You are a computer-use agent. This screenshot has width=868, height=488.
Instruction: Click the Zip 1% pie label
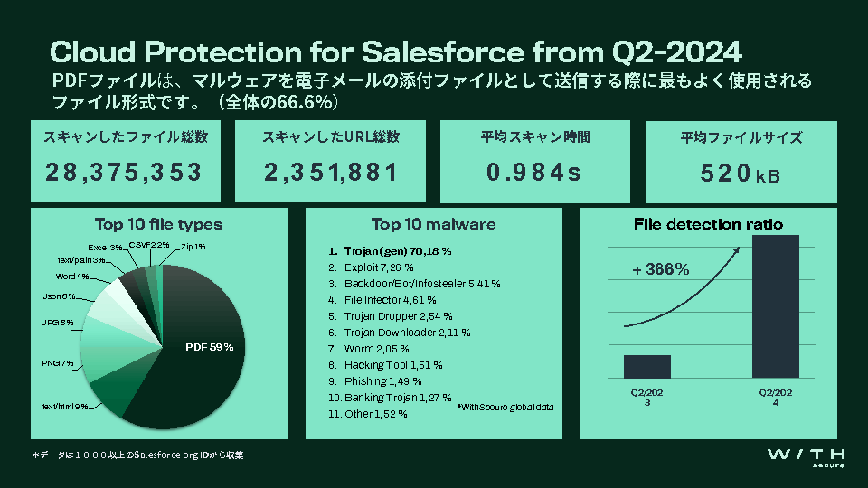point(193,246)
